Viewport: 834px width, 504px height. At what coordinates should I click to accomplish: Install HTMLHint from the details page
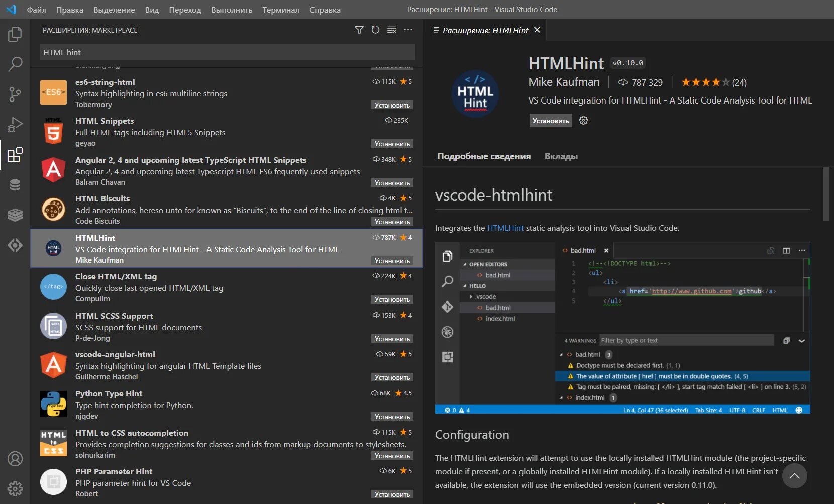[x=551, y=121]
